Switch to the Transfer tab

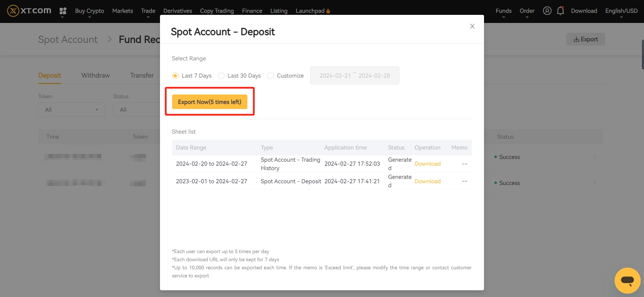click(142, 75)
